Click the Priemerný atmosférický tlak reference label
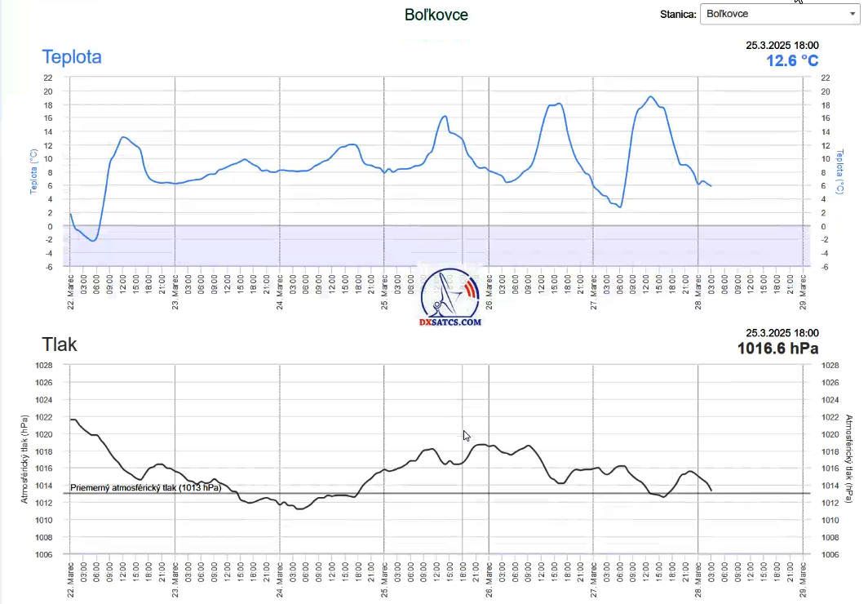868x604 pixels. 145,488
